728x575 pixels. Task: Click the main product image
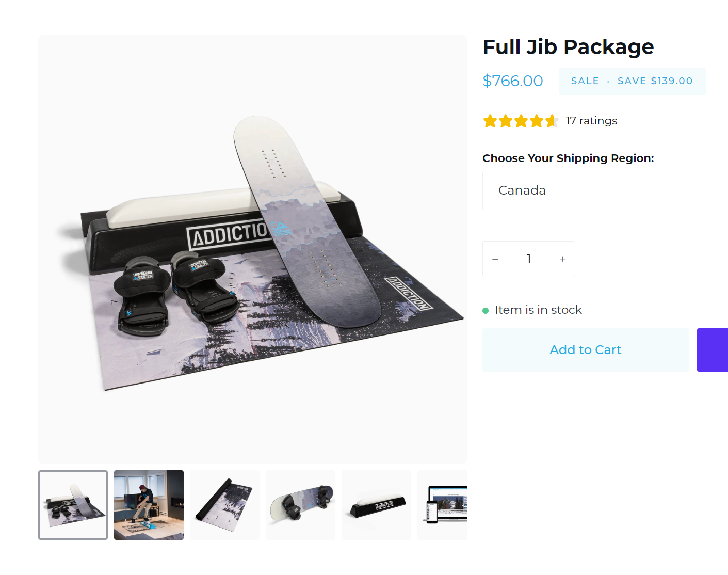[x=252, y=249]
